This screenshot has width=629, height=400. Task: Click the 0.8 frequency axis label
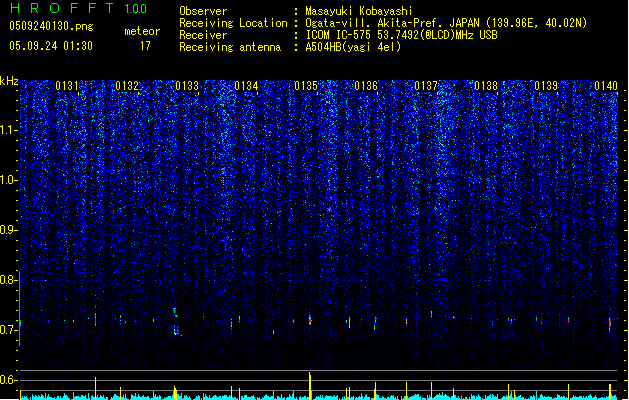click(x=9, y=280)
